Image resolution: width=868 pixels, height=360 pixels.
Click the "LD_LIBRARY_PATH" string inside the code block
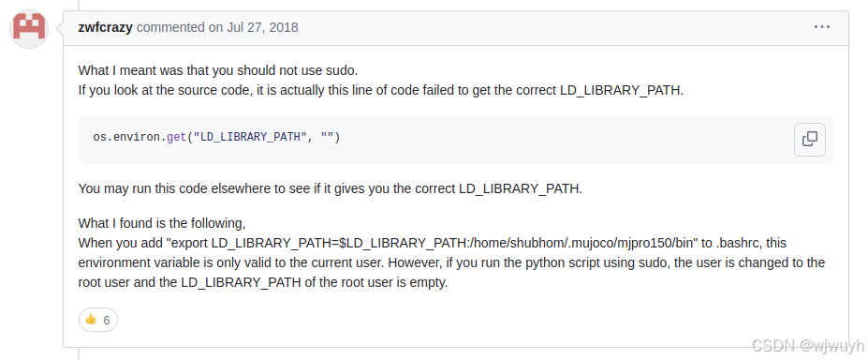pos(250,137)
